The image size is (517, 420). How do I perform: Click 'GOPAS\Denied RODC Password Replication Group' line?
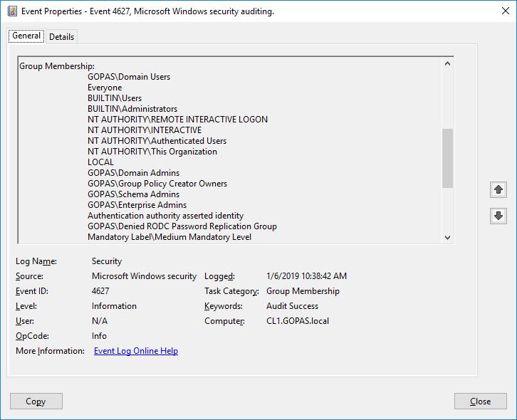point(182,226)
